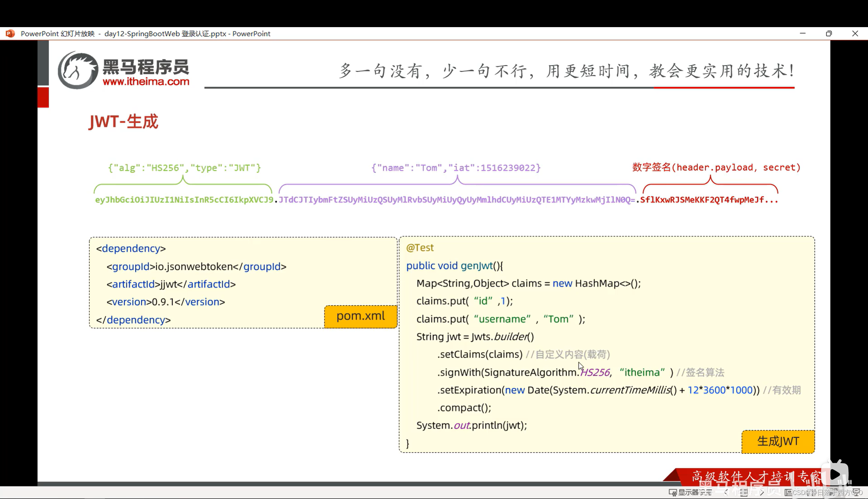Viewport: 868px width, 499px height.
Task: Advance to the next slide arrow
Action: (x=762, y=493)
